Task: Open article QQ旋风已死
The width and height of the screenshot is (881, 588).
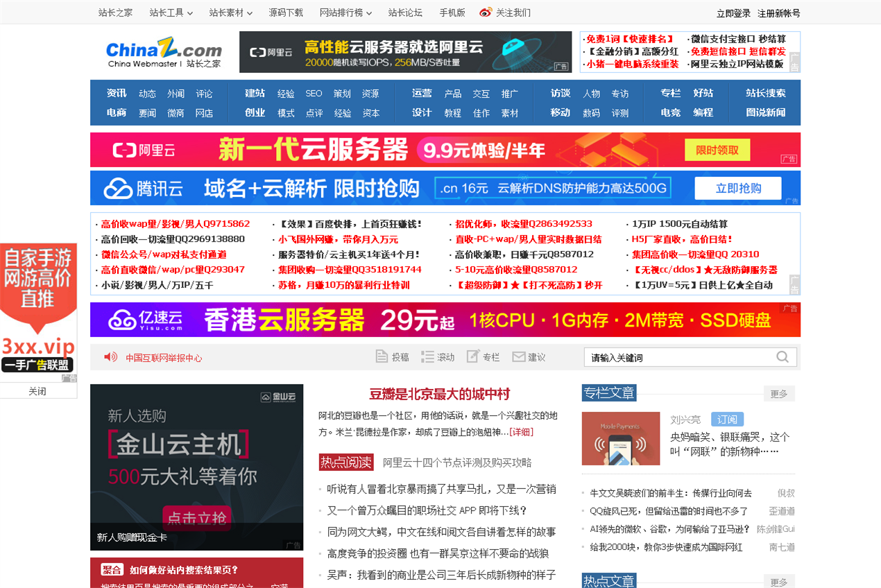Action: coord(669,511)
